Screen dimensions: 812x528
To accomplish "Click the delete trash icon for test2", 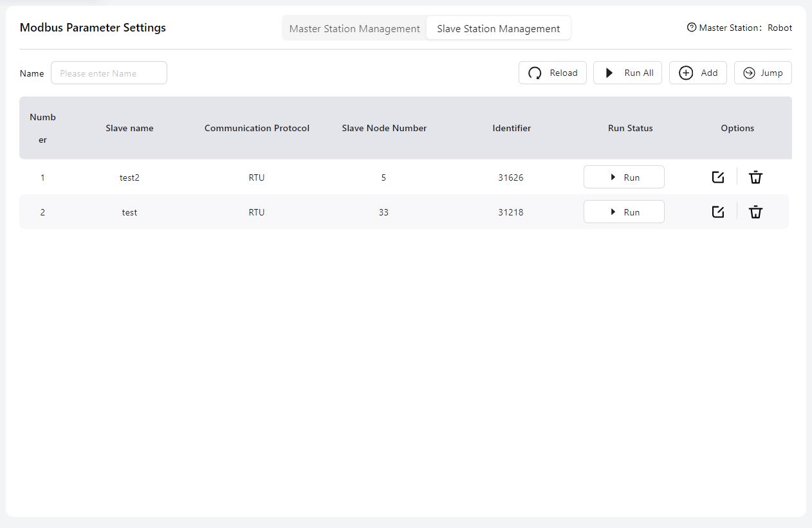I will point(755,177).
